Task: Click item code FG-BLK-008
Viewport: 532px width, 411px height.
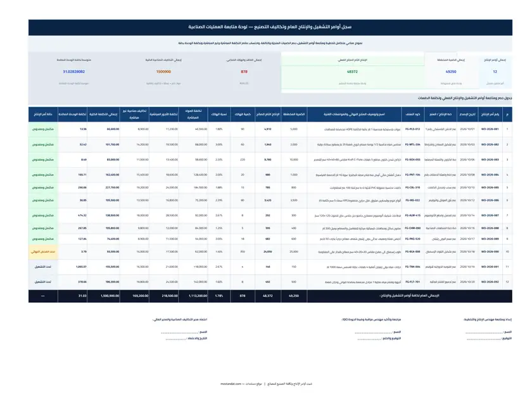Action: (x=412, y=252)
